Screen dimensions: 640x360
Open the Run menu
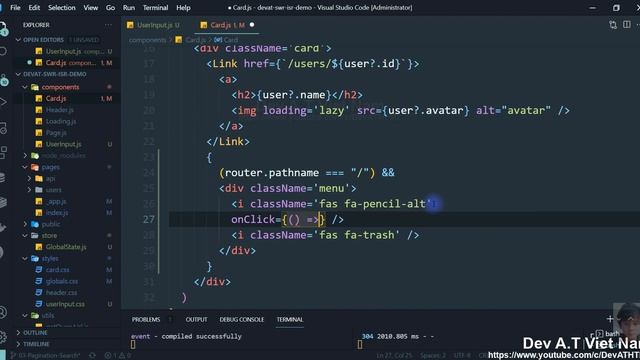(x=129, y=8)
